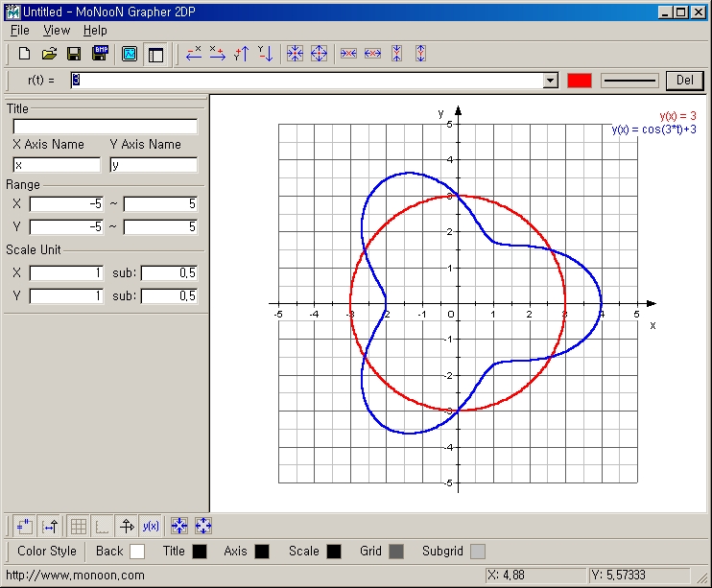This screenshot has width=712, height=588.
Task: Edit the X scale unit field
Action: 67,272
